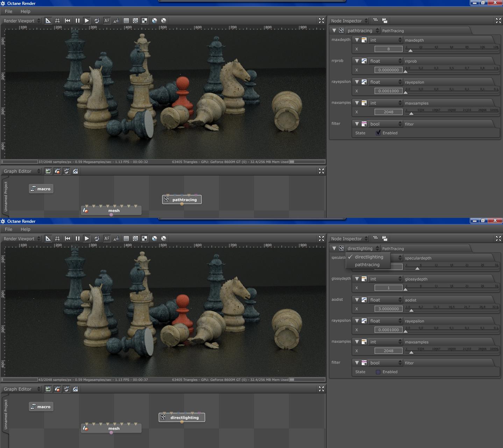
Task: Restart the render with the upper window's rewind icon
Action: [68, 21]
